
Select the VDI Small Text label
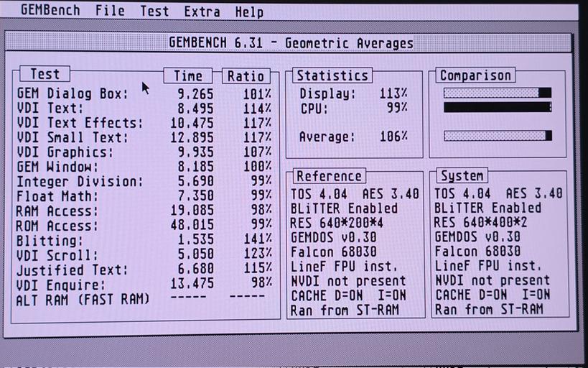pyautogui.click(x=73, y=137)
